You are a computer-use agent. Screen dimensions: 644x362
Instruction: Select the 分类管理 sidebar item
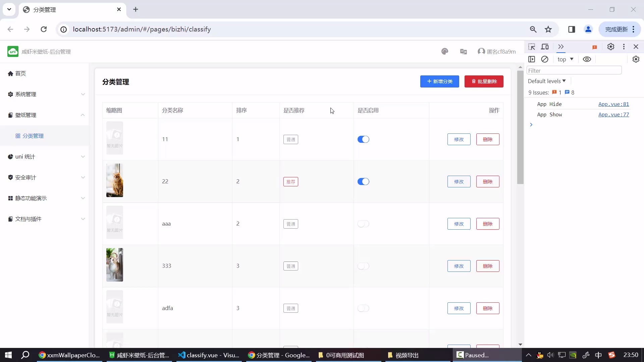point(33,136)
